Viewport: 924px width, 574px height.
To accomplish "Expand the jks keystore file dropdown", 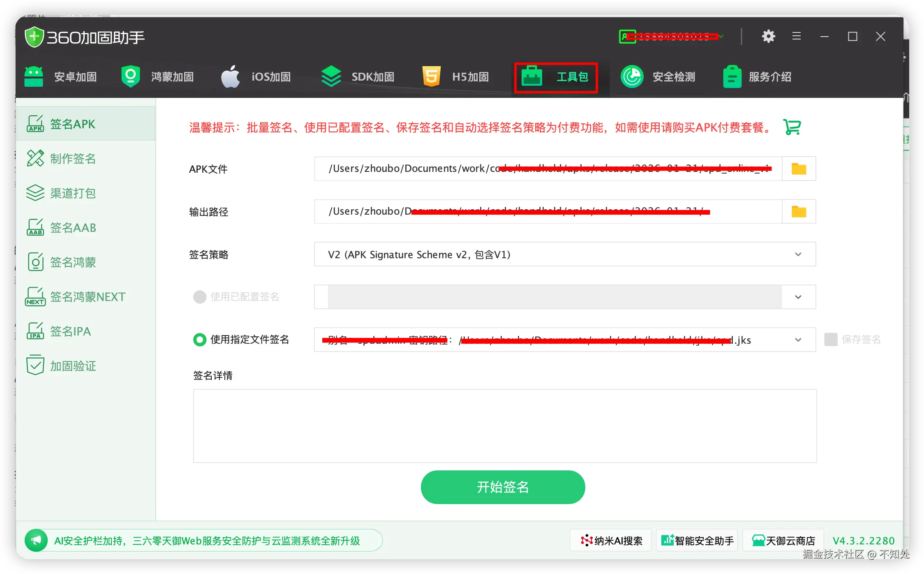I will point(798,340).
